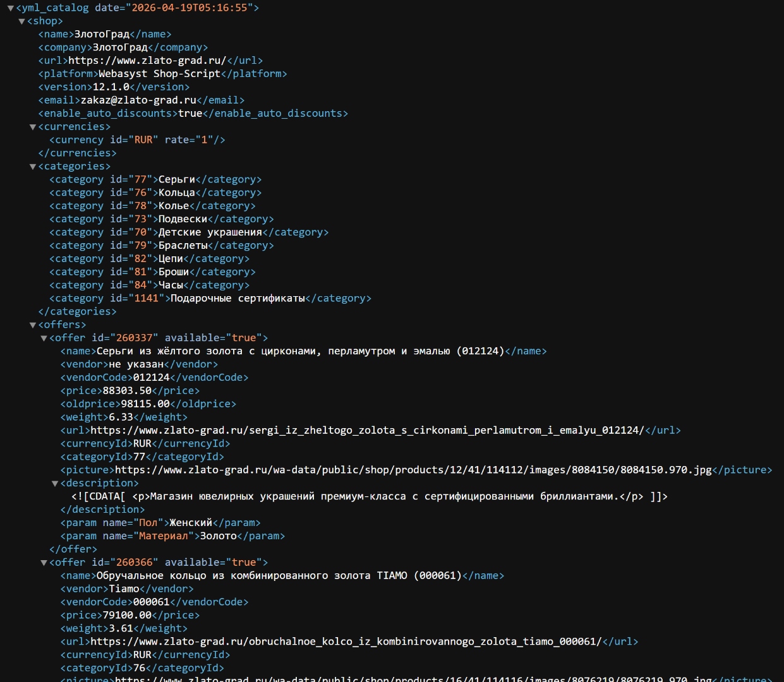
Task: Collapse the description node of offer 260337
Action: pos(56,484)
